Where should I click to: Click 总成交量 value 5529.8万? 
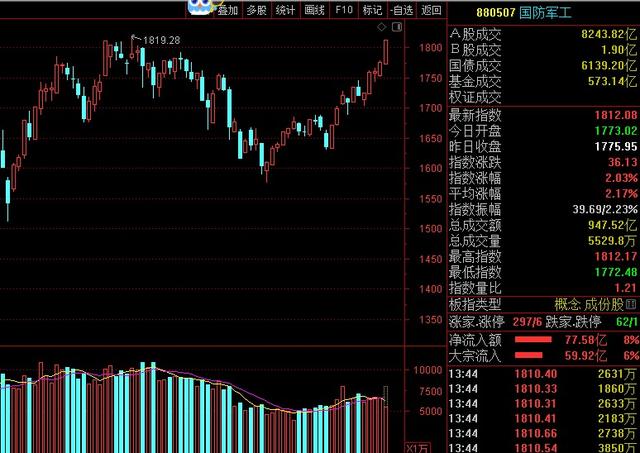[x=612, y=241]
